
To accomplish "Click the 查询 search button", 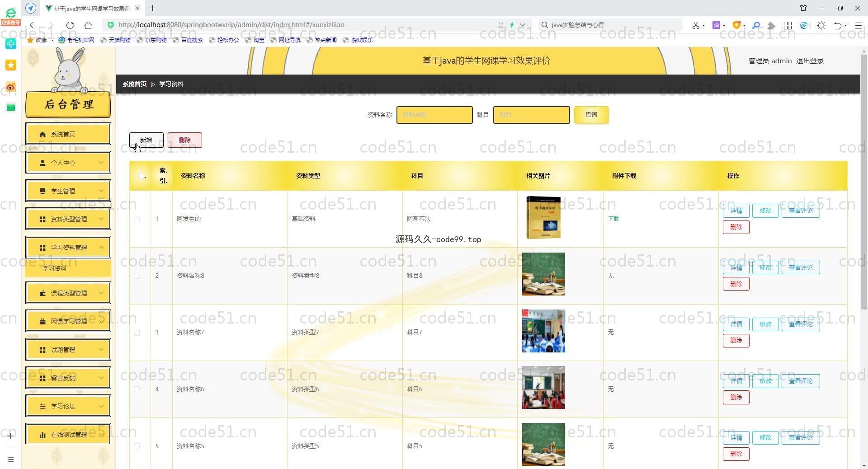I will [591, 115].
